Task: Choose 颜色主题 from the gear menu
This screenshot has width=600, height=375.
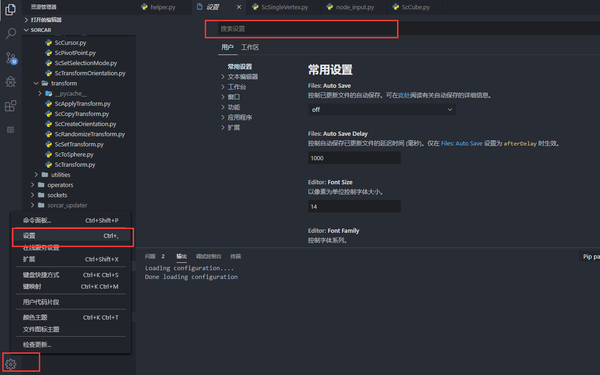Action: (71, 318)
